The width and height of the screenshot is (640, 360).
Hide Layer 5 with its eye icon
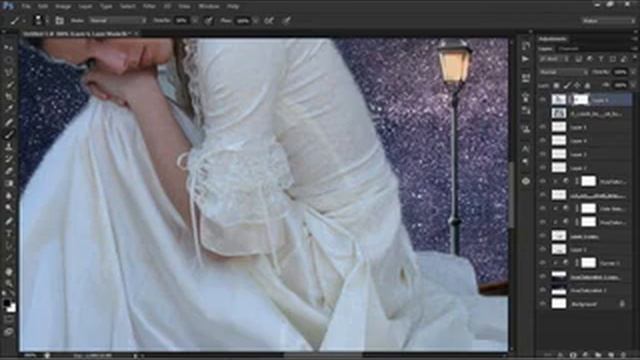pyautogui.click(x=543, y=127)
